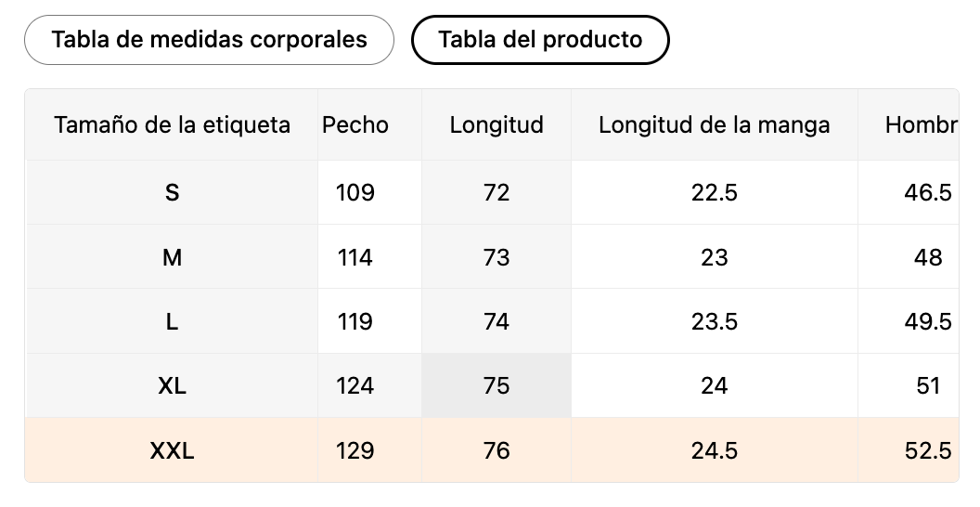Click the 129 chest value for XXL

[x=355, y=450]
